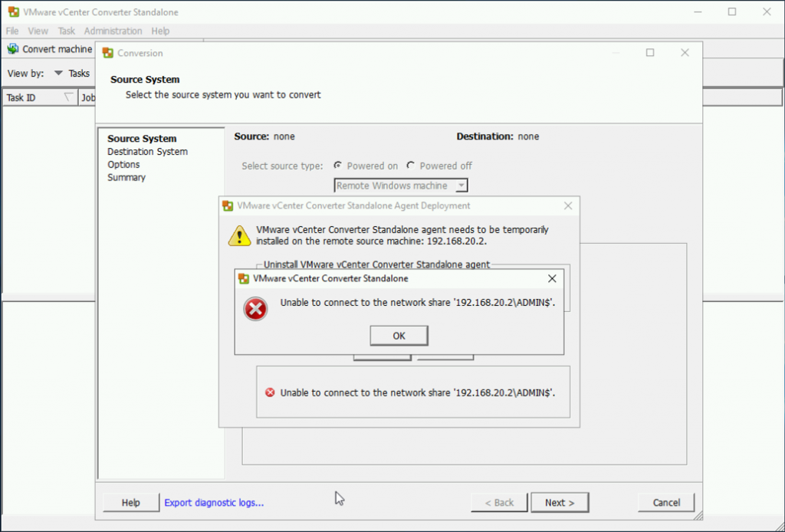Click Export diagnostic logs link
785x532 pixels.
coord(214,503)
